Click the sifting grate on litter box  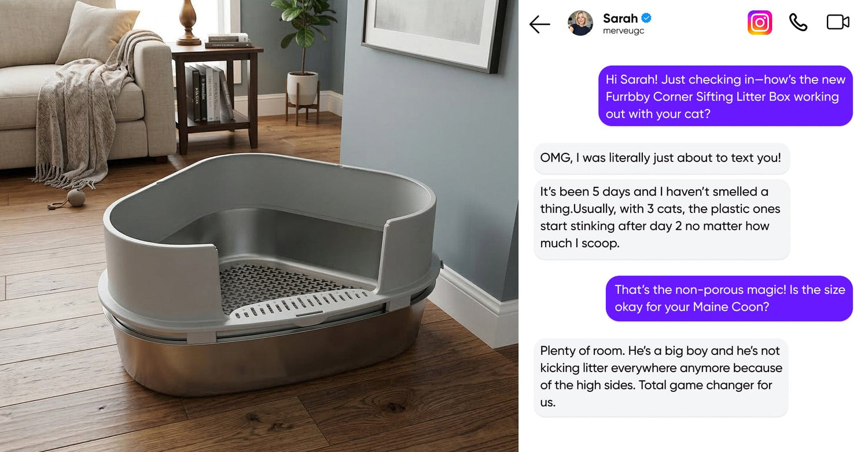(x=284, y=288)
